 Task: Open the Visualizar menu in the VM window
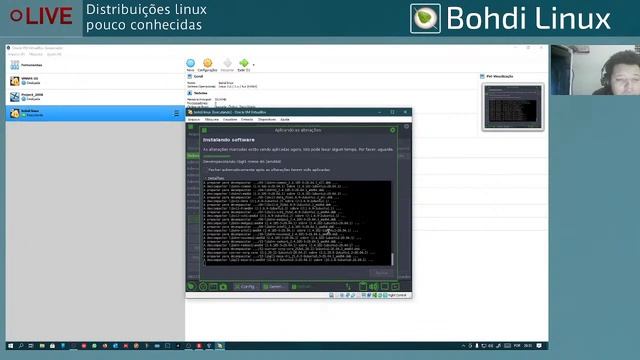(x=230, y=120)
